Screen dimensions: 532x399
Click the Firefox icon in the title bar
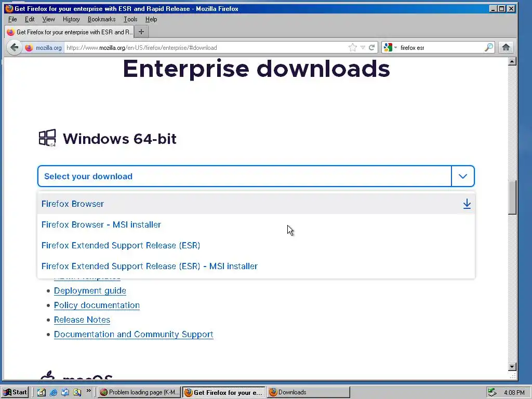pyautogui.click(x=9, y=8)
